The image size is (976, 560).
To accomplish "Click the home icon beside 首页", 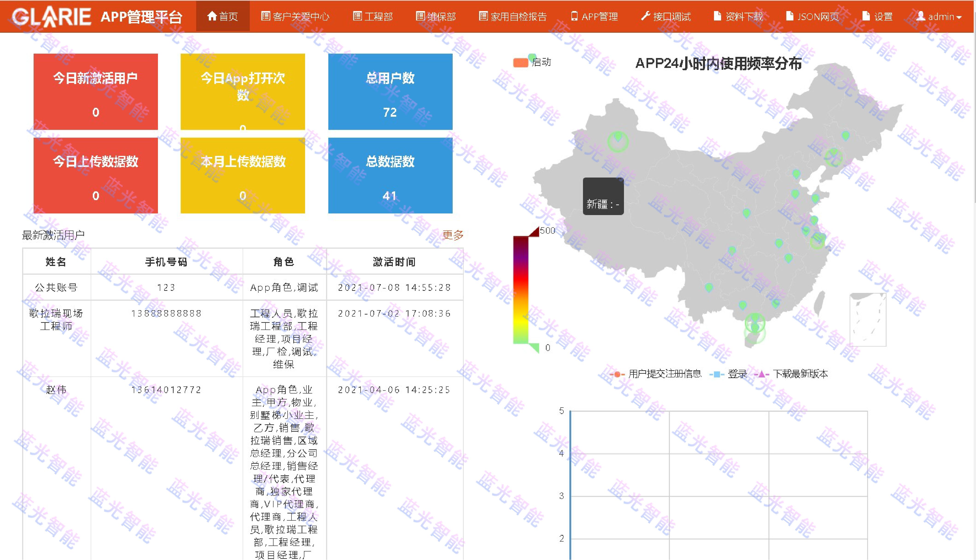I will 212,16.
